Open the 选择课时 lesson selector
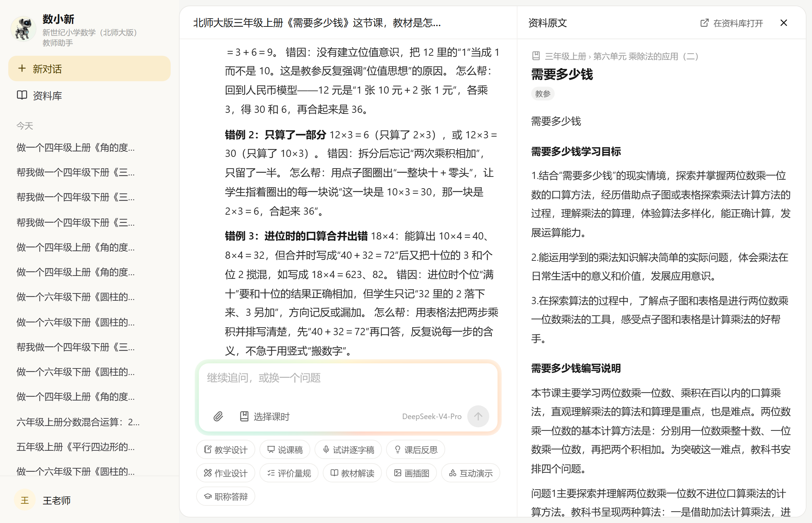The width and height of the screenshot is (812, 523). tap(265, 416)
